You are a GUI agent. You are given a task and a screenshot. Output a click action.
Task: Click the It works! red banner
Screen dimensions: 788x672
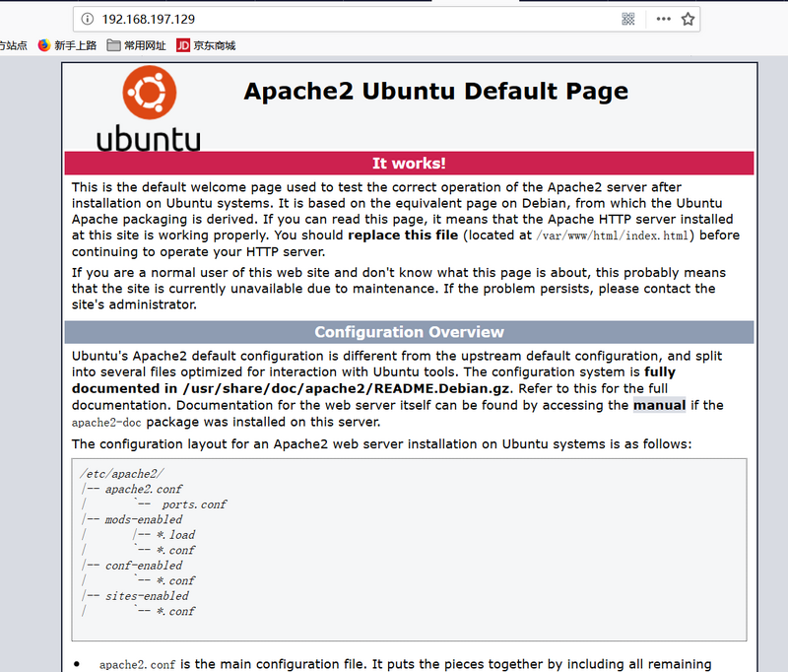point(409,163)
